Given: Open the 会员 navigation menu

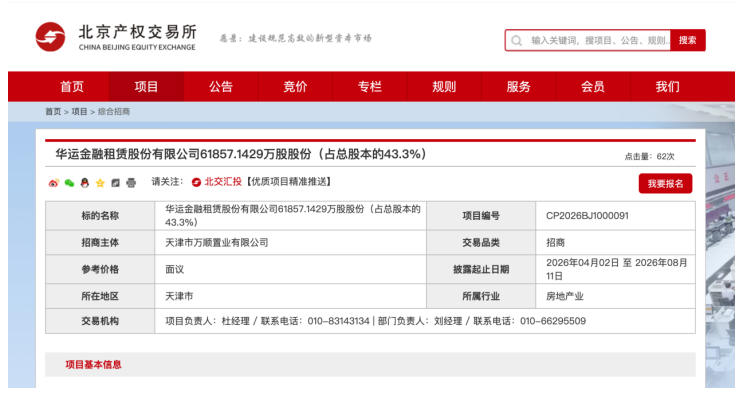Looking at the screenshot, I should click(593, 87).
